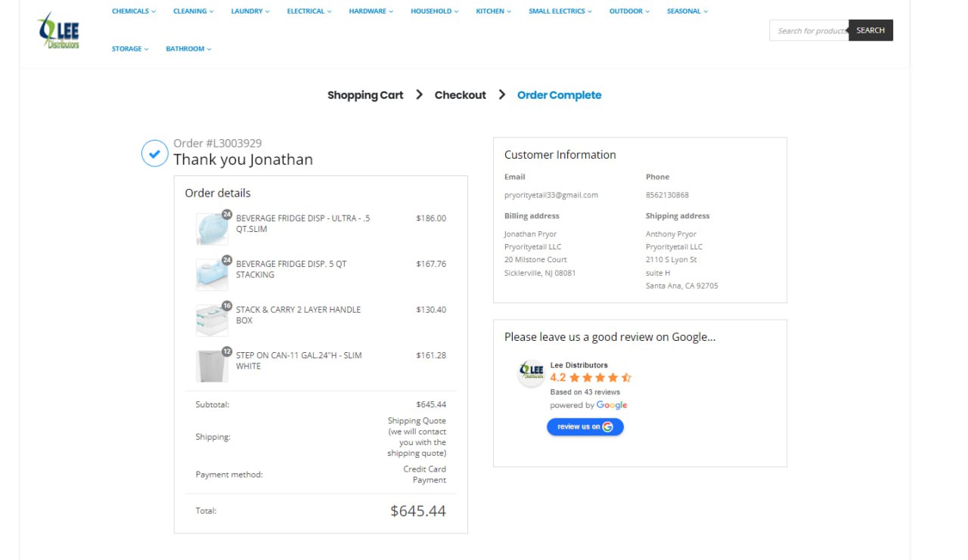This screenshot has width=968, height=560.
Task: Open the Seasonal category menu
Action: tap(687, 11)
